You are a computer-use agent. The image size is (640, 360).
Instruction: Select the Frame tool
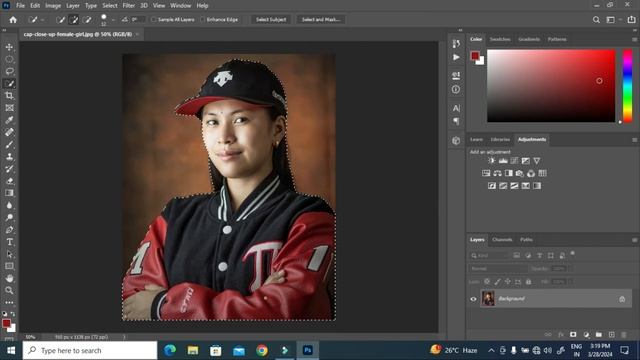[9, 108]
